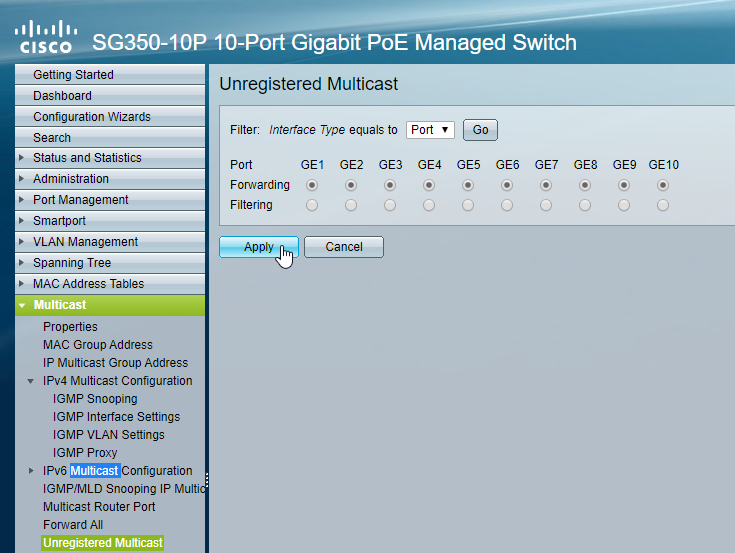The height and width of the screenshot is (553, 735).
Task: Expand the Administration arrow
Action: coord(21,179)
